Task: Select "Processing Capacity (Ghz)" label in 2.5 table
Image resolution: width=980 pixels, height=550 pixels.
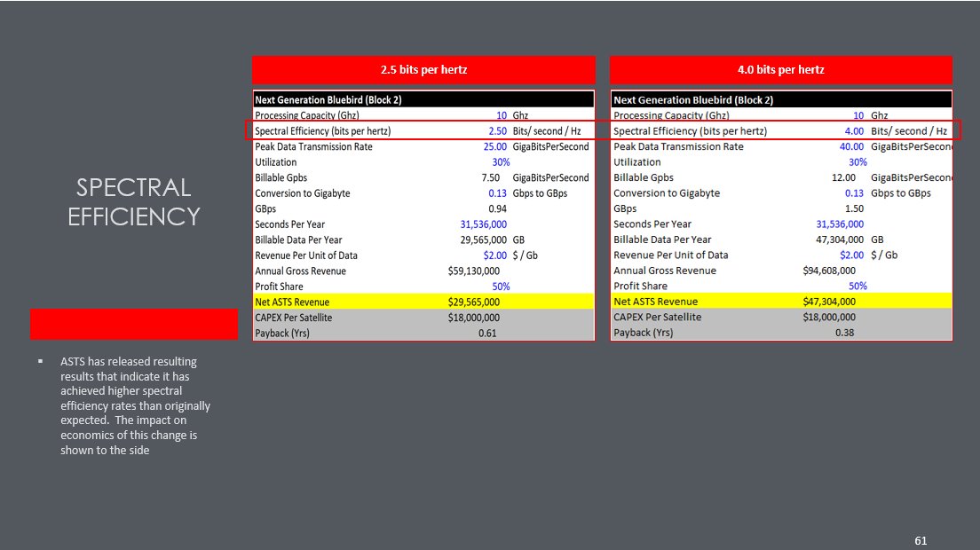Action: (306, 115)
